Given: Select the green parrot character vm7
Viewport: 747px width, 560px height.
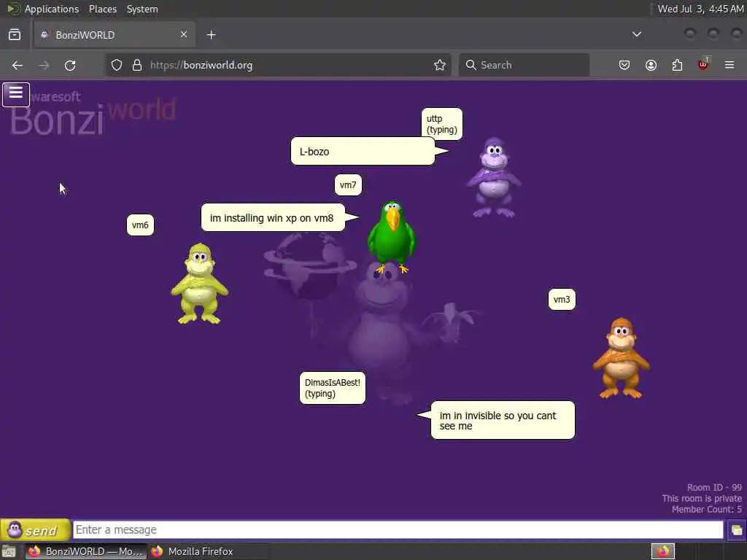Looking at the screenshot, I should point(392,236).
